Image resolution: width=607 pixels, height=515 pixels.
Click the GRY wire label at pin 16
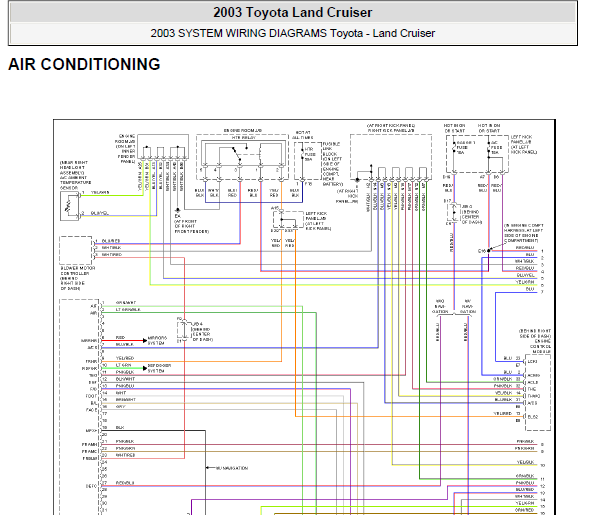tap(120, 407)
